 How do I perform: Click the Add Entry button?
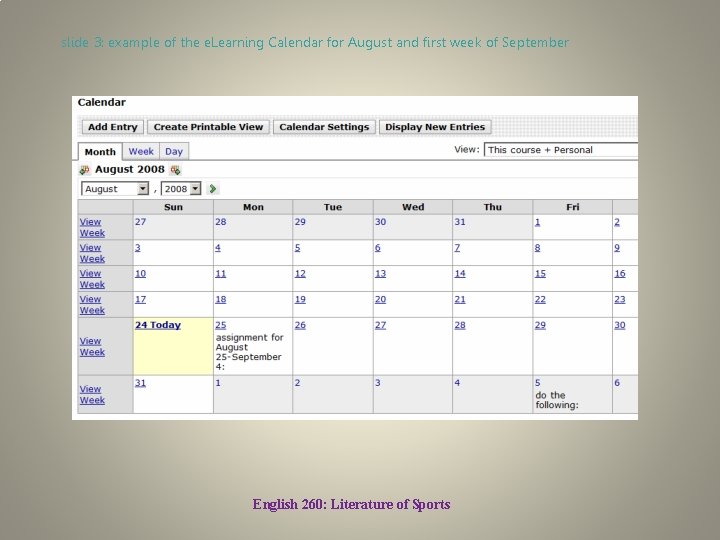pos(113,127)
